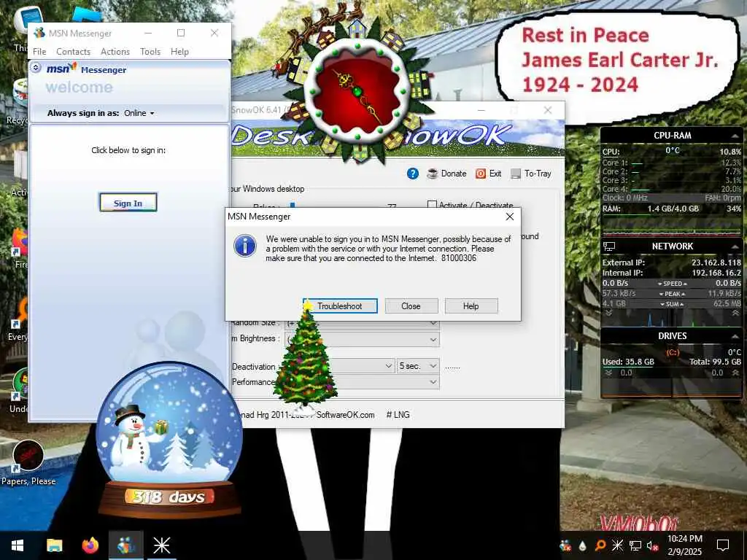Click the Flakes slider handle in DesktopSnowOK
747x560 pixels.
pos(293,206)
